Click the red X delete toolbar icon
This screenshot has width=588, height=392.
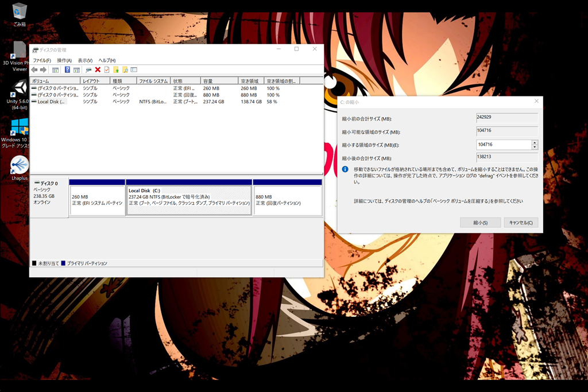click(x=98, y=69)
